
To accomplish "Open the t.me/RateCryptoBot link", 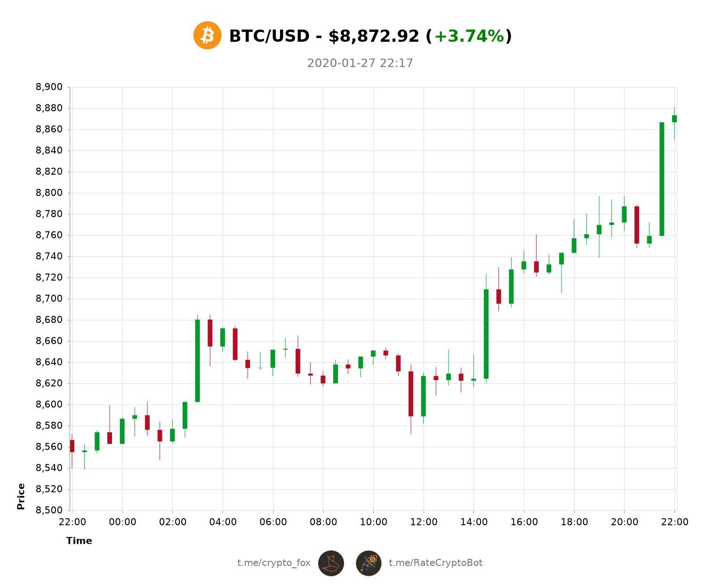I will 435,563.
